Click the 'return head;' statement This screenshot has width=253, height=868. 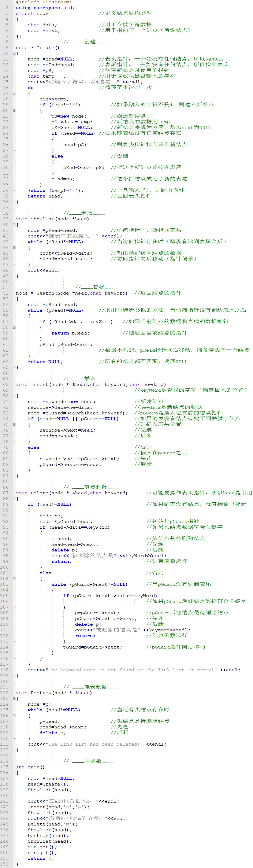45,196
